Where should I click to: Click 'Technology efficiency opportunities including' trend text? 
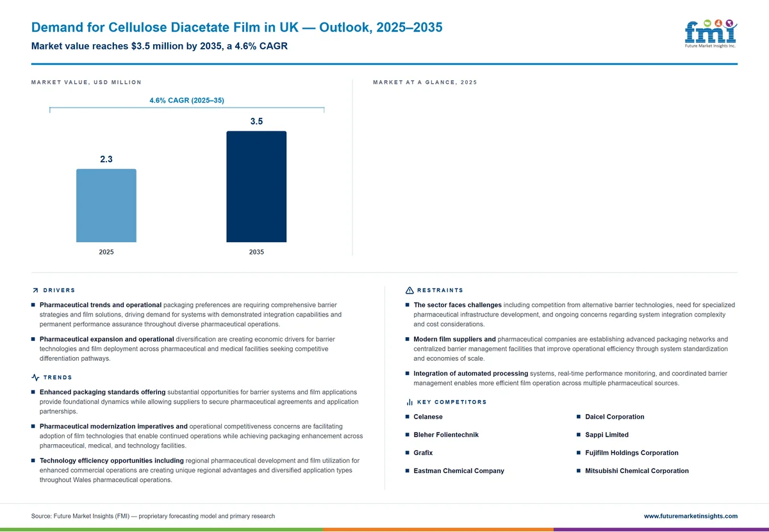point(112,460)
